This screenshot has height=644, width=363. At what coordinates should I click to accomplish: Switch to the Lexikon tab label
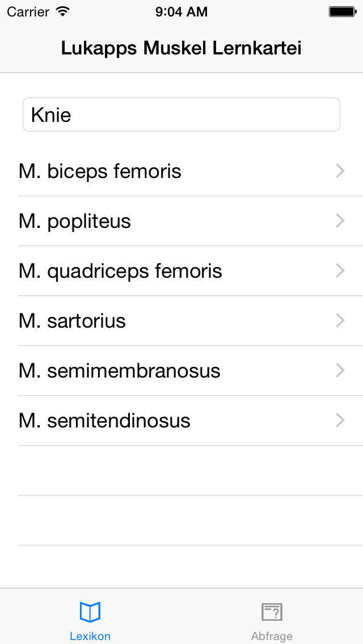(x=90, y=636)
